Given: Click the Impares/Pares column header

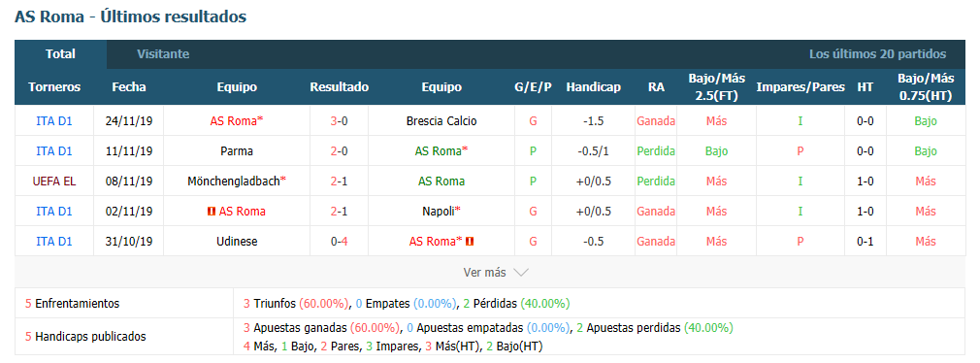Looking at the screenshot, I should [800, 87].
